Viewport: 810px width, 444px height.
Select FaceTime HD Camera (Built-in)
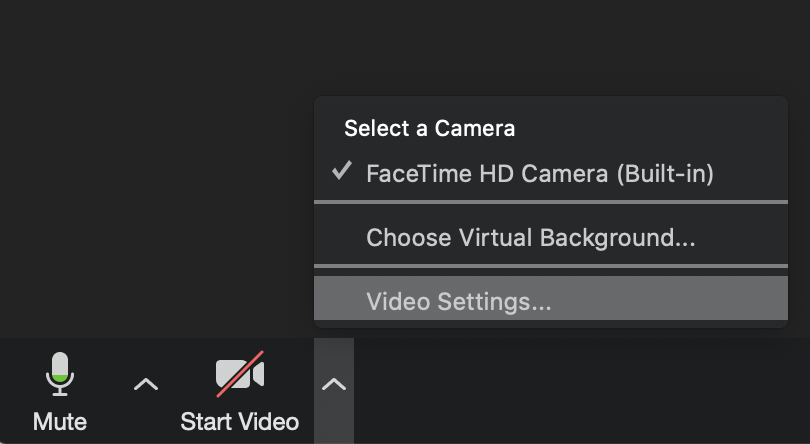[x=540, y=173]
